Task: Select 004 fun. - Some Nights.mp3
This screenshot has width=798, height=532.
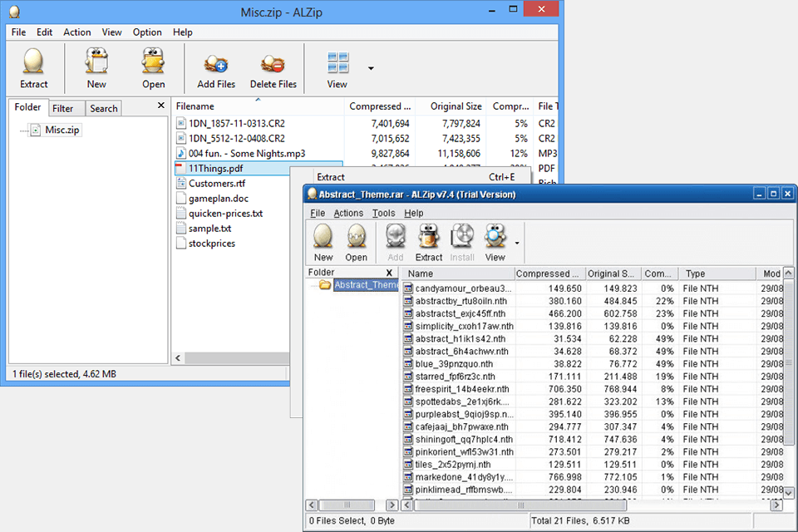Action: [247, 153]
